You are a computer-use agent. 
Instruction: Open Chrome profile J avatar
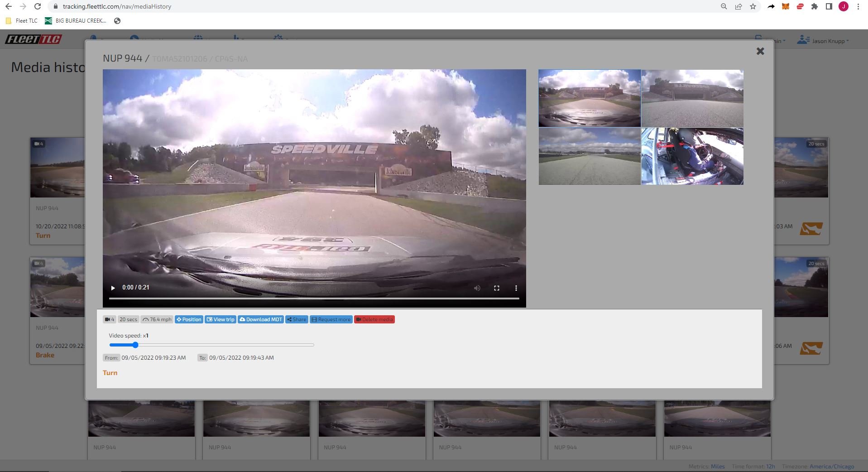[x=844, y=6]
